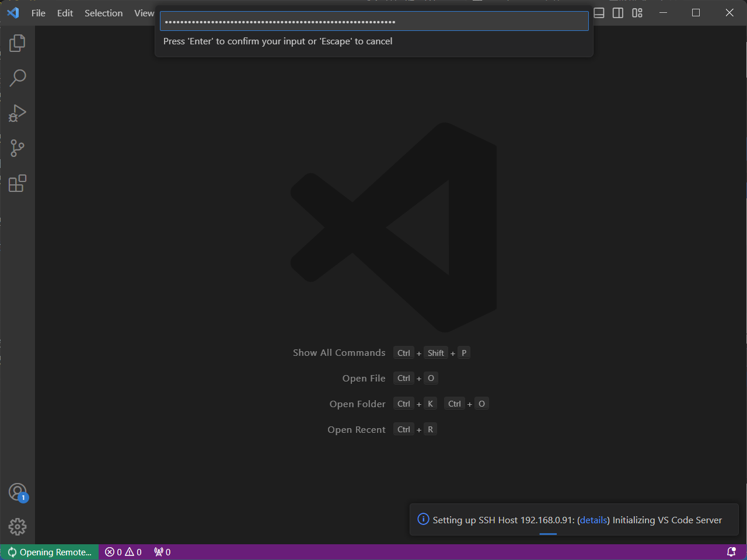Click the 'Show All Commands' label
Image resolution: width=747 pixels, height=560 pixels.
point(339,353)
